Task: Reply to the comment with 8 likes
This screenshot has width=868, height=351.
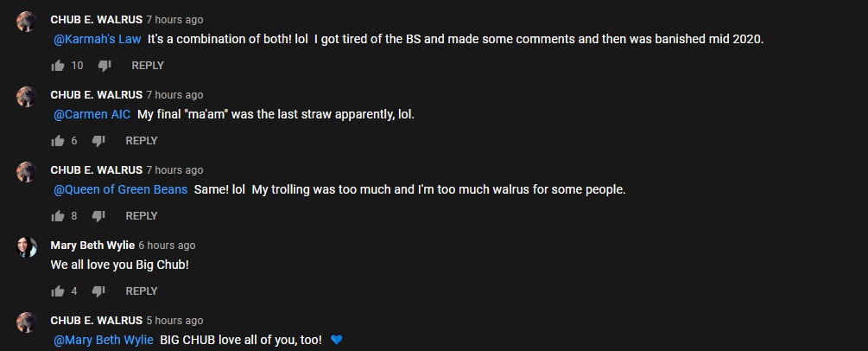Action: (x=141, y=216)
